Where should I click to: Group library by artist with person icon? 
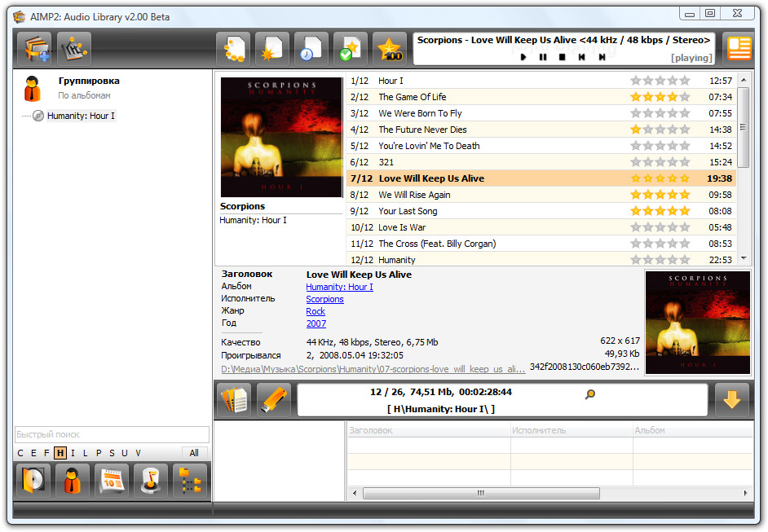pos(73,480)
